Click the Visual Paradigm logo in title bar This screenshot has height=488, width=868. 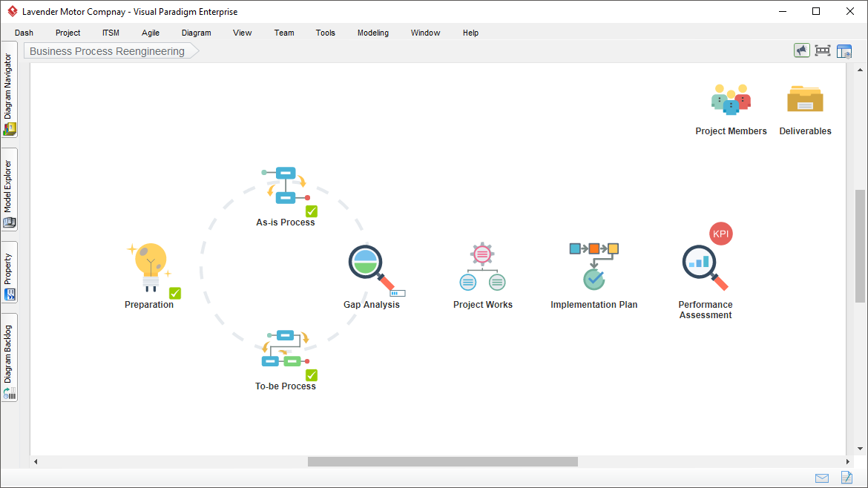[12, 11]
